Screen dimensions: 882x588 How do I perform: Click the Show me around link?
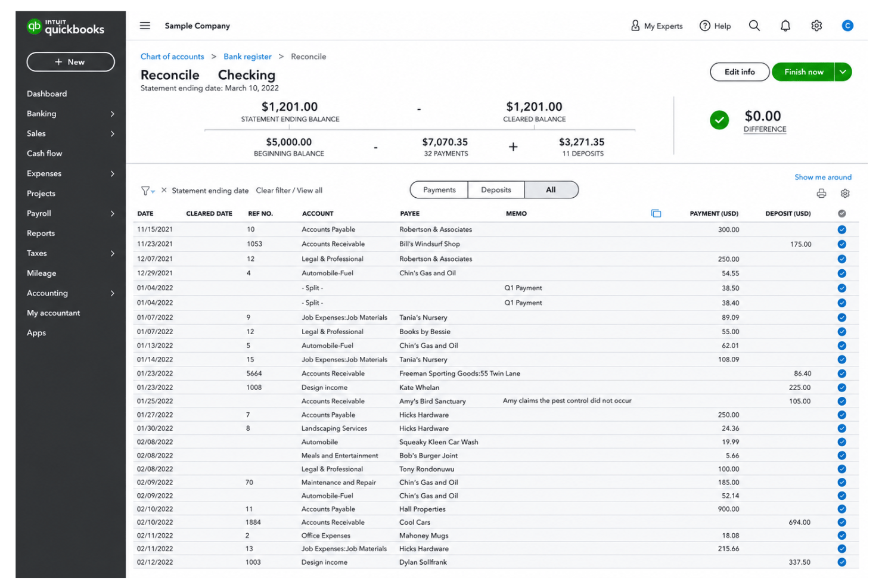[823, 177]
